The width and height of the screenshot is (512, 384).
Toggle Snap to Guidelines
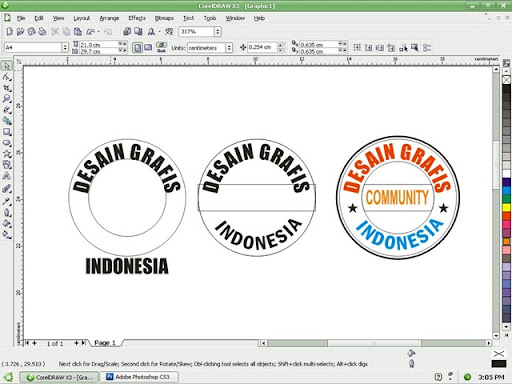pos(368,48)
